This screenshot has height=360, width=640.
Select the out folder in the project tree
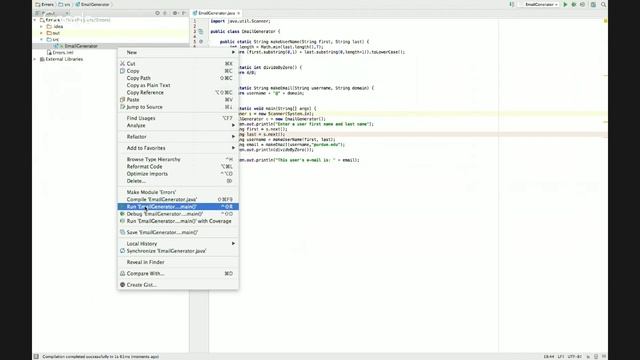tap(53, 33)
